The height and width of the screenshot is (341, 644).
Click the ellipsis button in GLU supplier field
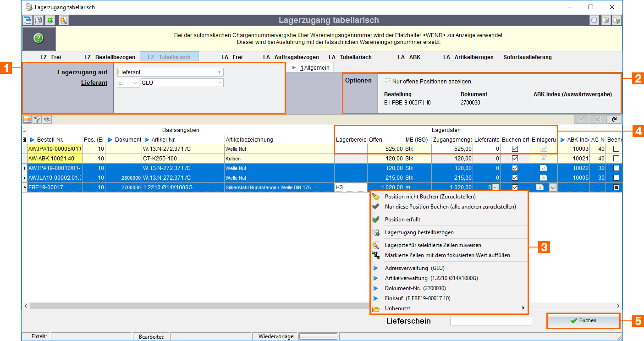[x=219, y=83]
